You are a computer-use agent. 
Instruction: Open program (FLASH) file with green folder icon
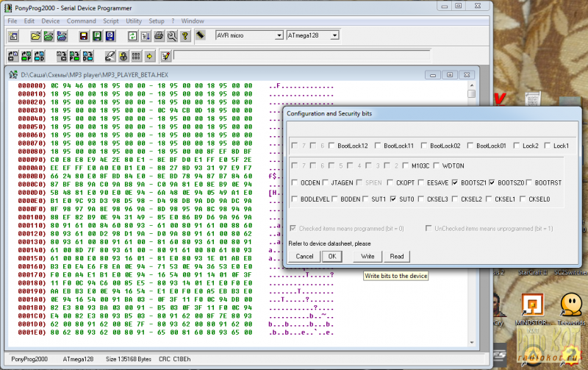click(x=49, y=36)
